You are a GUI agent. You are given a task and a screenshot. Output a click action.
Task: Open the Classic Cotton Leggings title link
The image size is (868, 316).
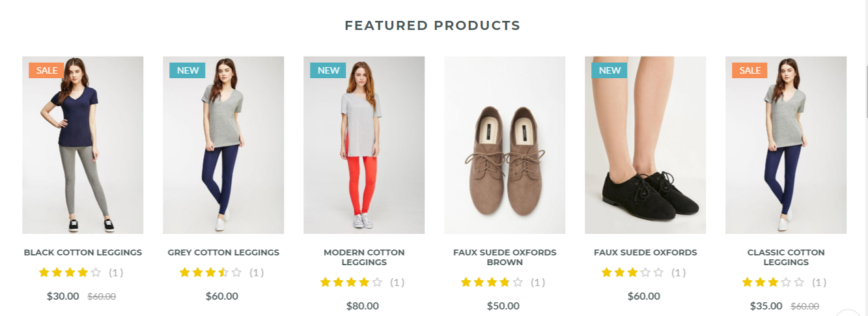click(x=786, y=257)
